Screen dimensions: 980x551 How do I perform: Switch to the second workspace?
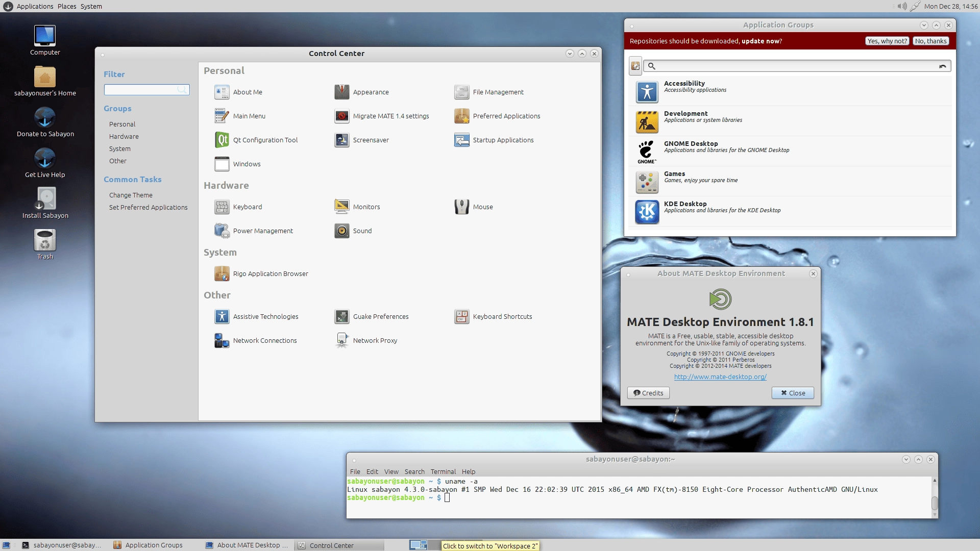pyautogui.click(x=434, y=545)
